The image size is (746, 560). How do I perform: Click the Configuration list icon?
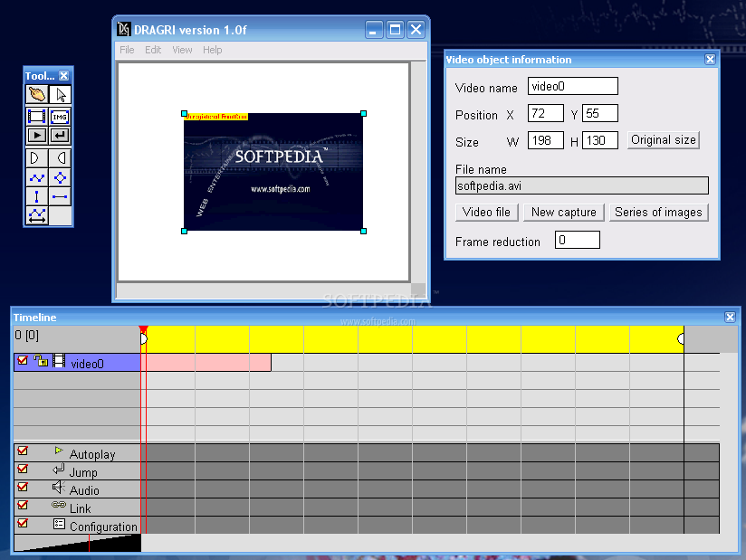[59, 524]
